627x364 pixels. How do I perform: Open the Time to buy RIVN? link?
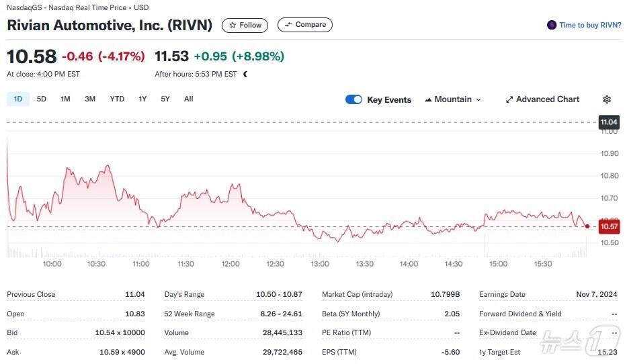589,25
